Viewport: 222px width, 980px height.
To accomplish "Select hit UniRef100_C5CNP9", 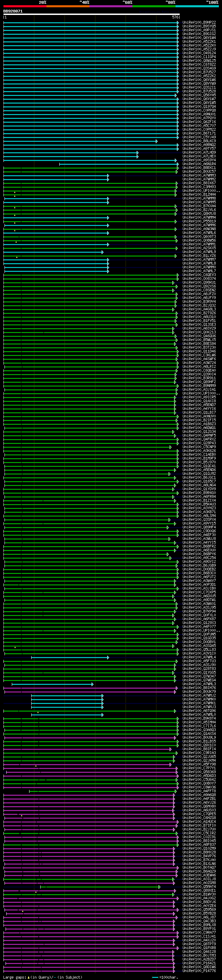I will pyautogui.click(x=199, y=447).
